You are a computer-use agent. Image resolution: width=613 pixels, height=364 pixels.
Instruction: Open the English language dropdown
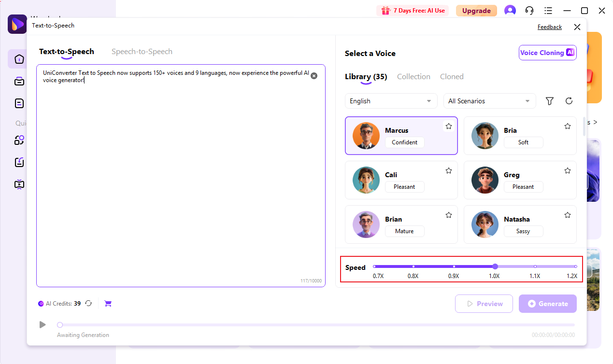[391, 101]
